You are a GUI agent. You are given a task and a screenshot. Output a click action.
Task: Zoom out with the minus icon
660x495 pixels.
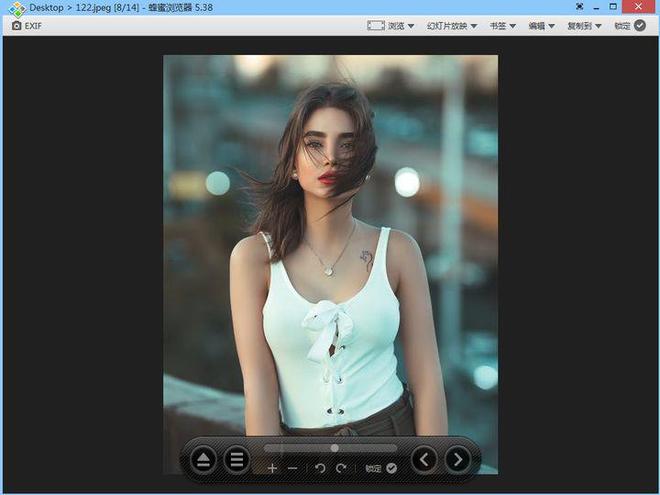pos(292,468)
